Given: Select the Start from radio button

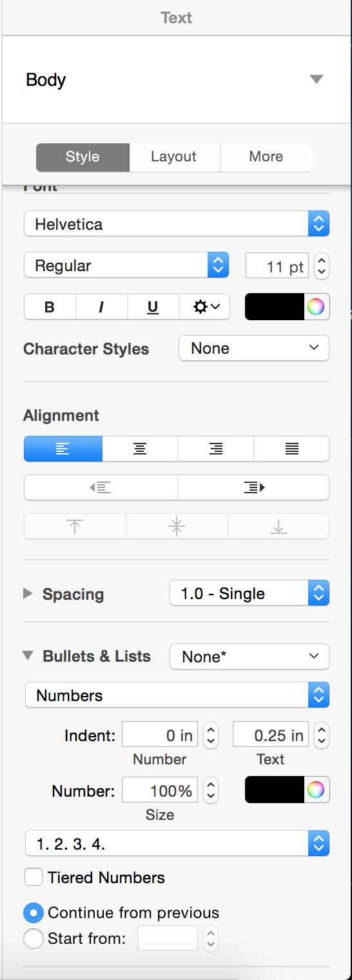Looking at the screenshot, I should (33, 938).
